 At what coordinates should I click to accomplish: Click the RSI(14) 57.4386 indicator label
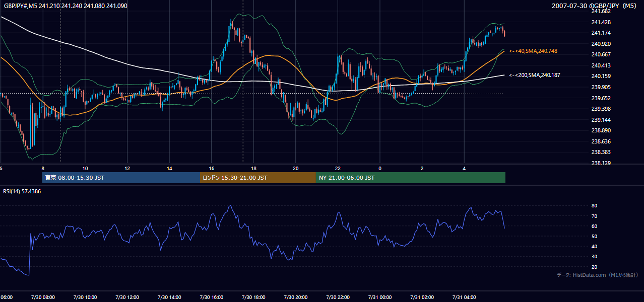22,191
